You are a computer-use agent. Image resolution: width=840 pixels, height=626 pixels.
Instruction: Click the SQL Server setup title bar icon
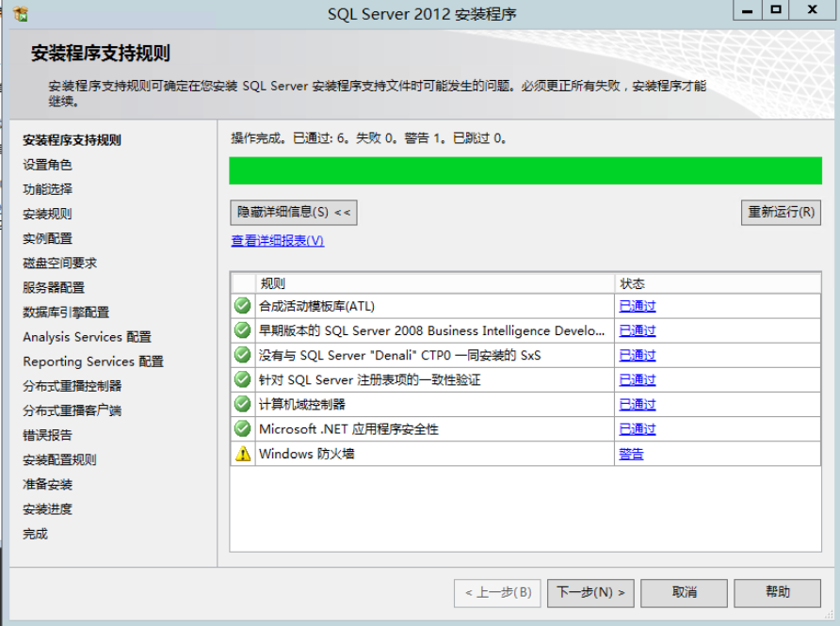pos(21,14)
